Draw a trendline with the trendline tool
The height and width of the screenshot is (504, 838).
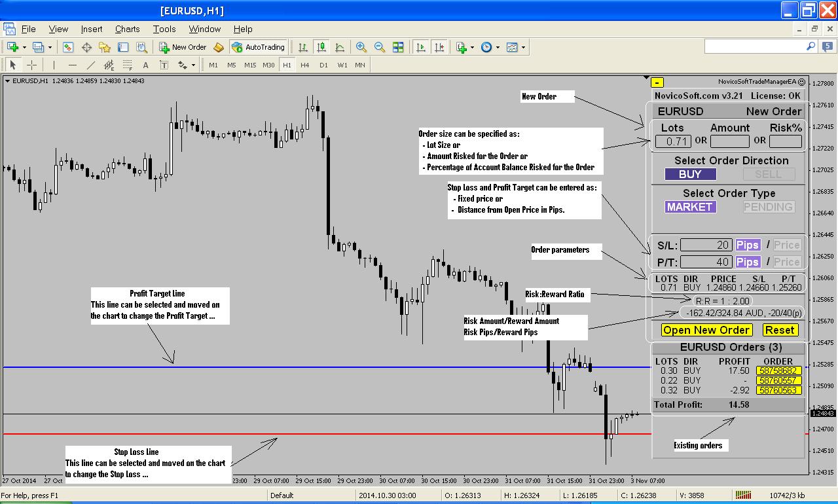(x=90, y=65)
